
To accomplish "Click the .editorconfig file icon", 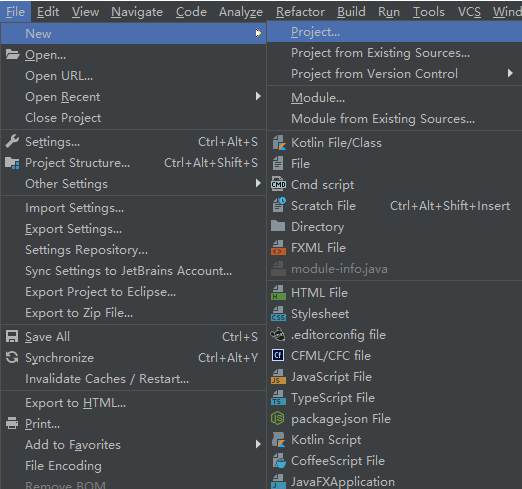I will [278, 334].
